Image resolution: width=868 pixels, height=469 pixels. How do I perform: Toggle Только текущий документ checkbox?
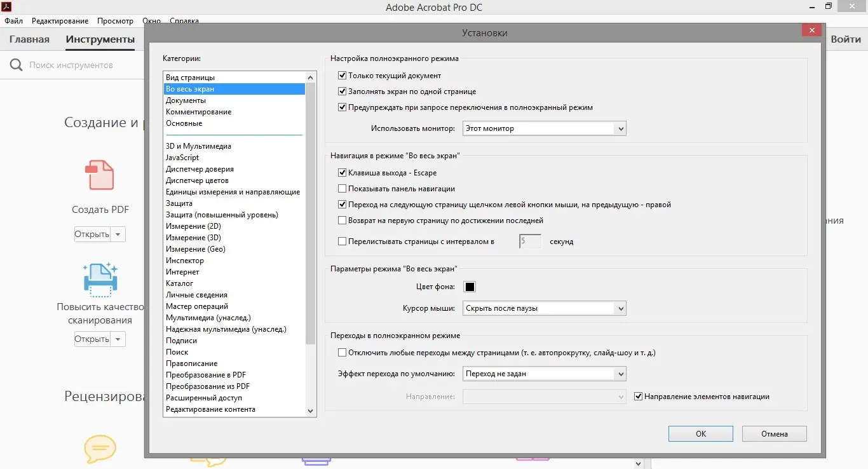tap(342, 76)
